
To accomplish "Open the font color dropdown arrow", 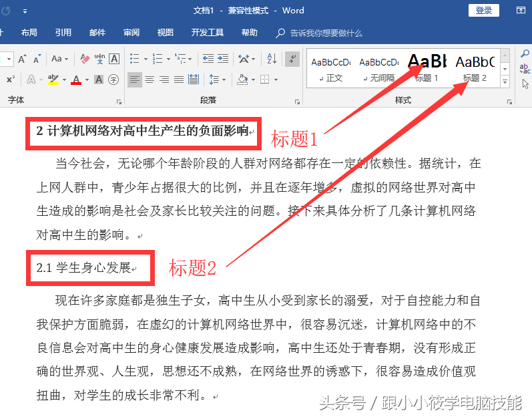I will [87, 80].
